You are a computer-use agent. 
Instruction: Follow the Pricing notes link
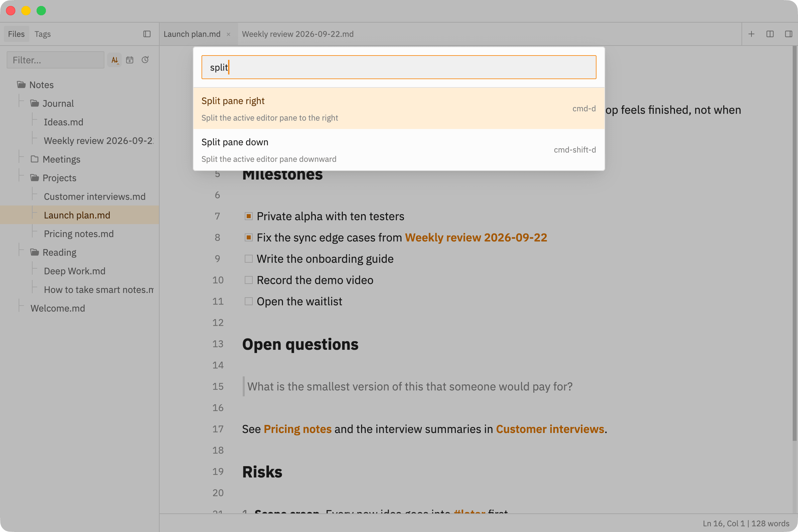pyautogui.click(x=298, y=429)
